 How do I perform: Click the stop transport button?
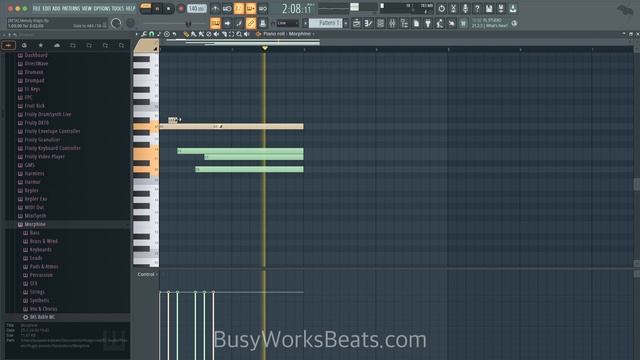[x=168, y=9]
